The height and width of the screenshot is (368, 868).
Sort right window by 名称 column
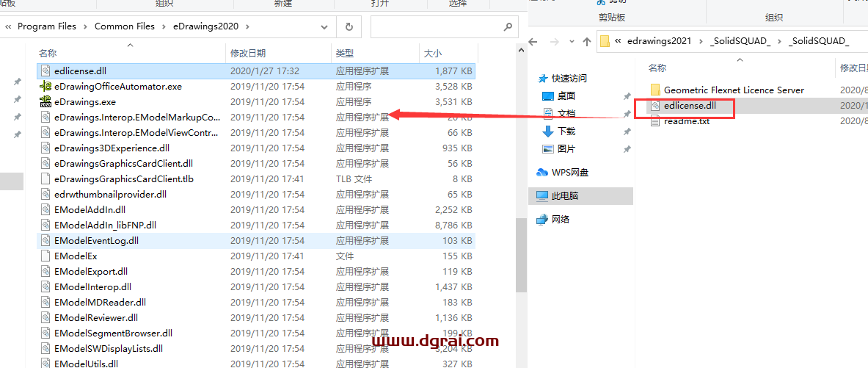pyautogui.click(x=657, y=68)
